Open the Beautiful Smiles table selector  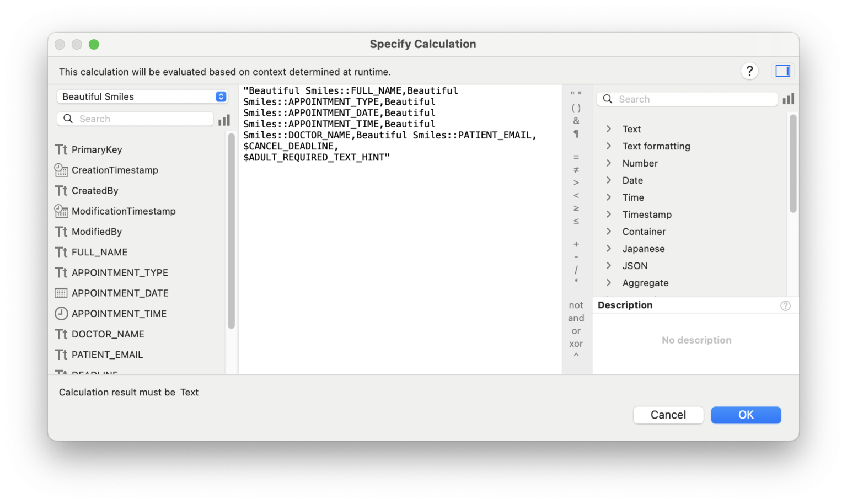(x=142, y=96)
